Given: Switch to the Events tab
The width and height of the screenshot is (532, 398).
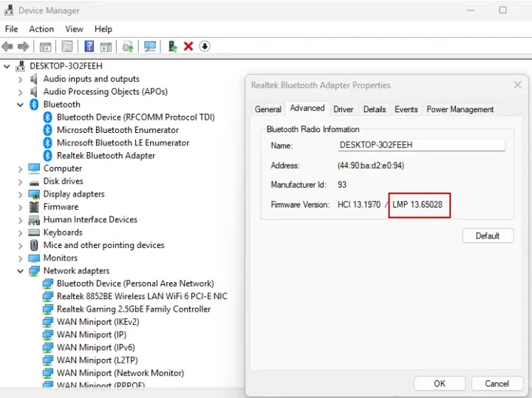Looking at the screenshot, I should tap(406, 109).
